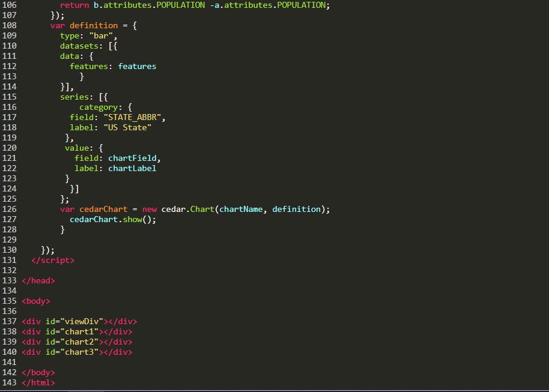Screen dimensions: 549x392
Task: Click the new keyword before cedar.Chart
Action: 150,209
